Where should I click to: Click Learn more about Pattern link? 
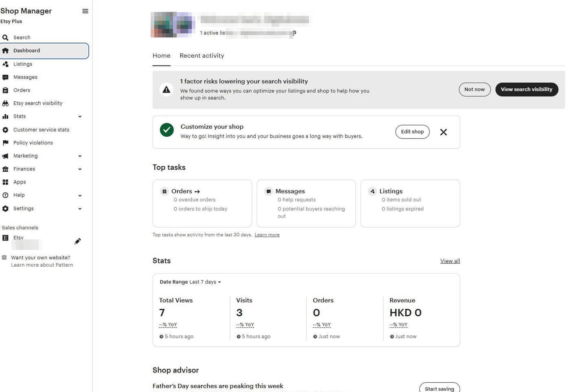click(42, 265)
